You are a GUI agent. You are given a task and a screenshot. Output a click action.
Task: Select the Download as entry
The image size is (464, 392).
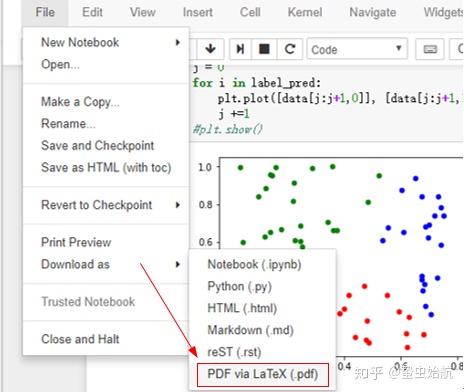click(106, 264)
